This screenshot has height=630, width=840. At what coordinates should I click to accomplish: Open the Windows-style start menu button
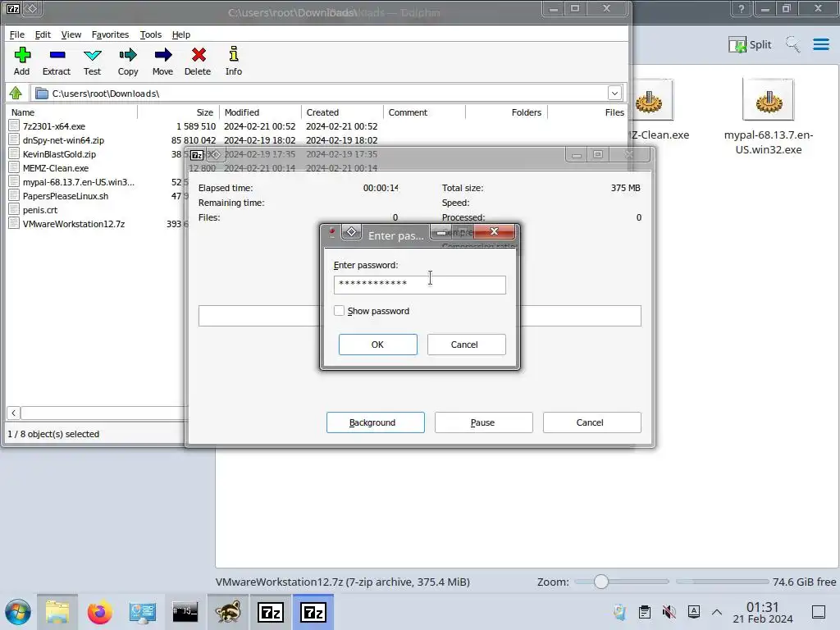tap(18, 612)
